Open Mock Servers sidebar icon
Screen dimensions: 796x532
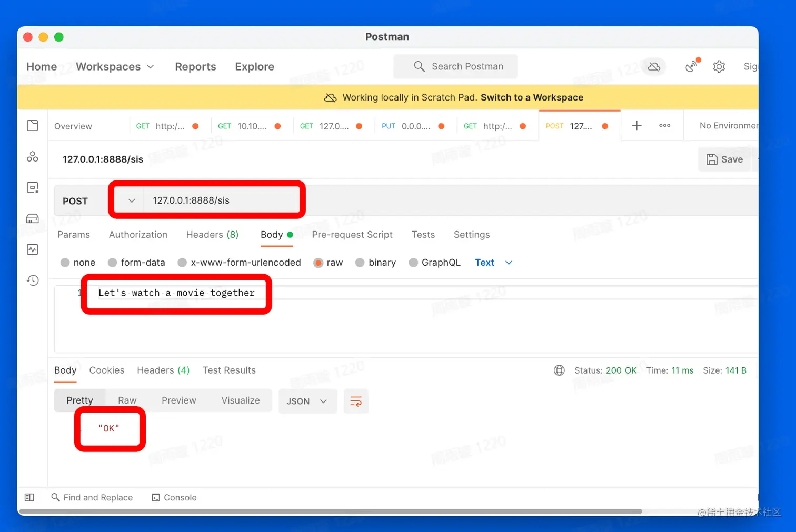click(33, 218)
